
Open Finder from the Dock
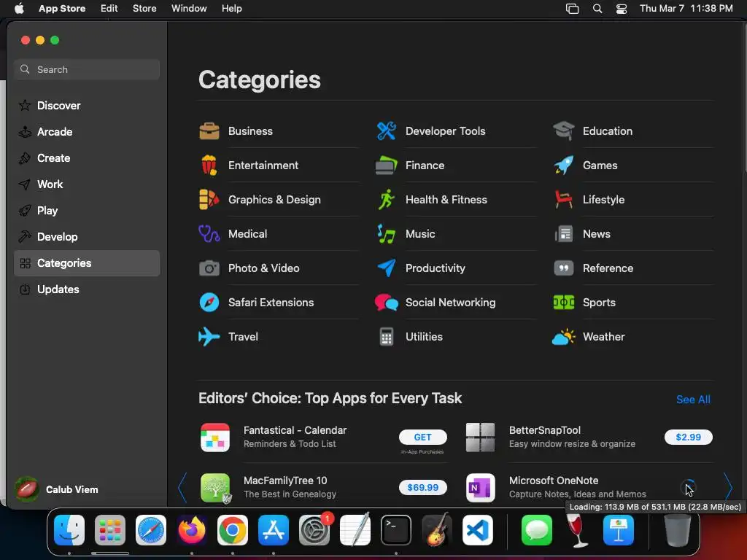[x=69, y=530]
